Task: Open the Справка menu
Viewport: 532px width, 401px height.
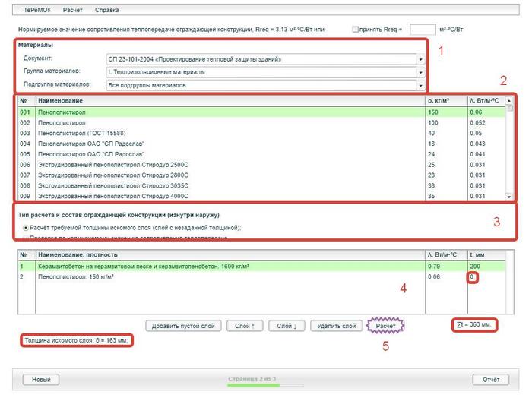Action: point(107,10)
